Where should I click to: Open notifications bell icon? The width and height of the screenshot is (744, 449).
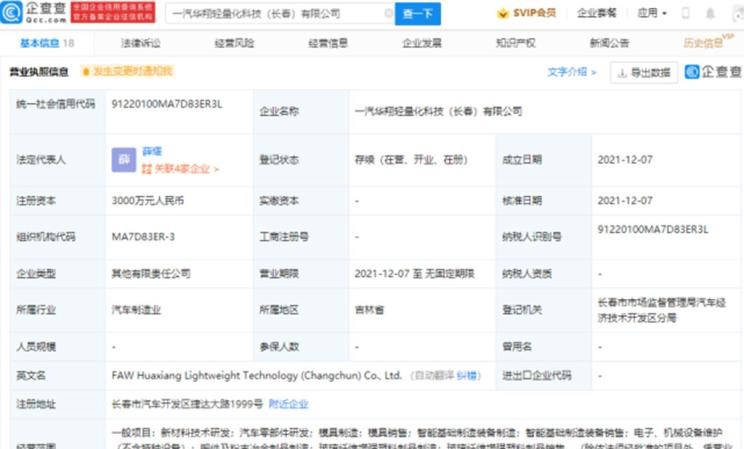pyautogui.click(x=710, y=13)
